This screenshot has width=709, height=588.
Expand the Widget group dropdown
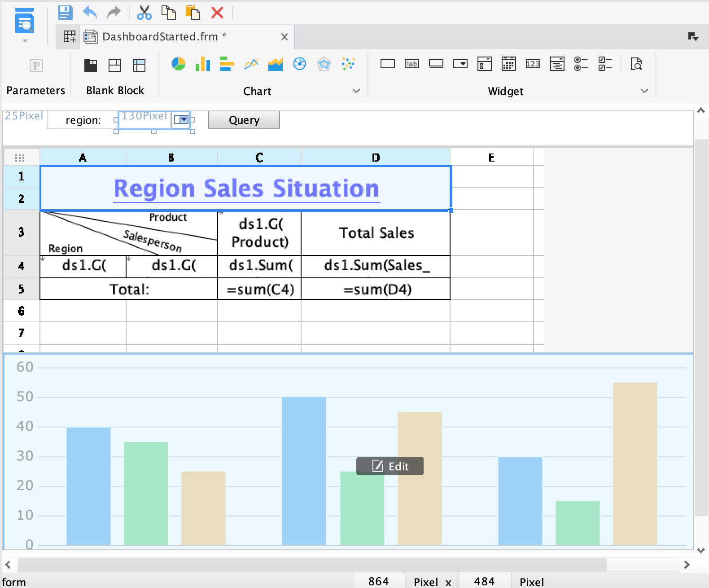(x=644, y=91)
